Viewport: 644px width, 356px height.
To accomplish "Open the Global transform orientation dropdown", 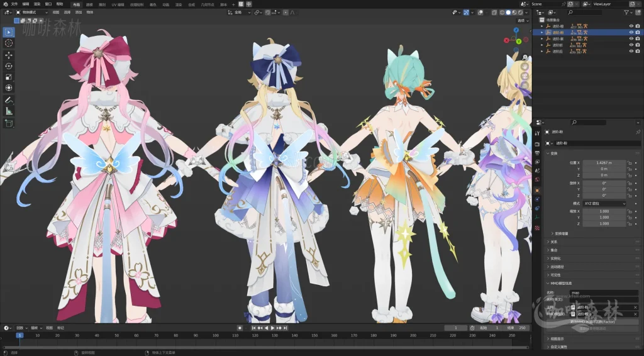I will [x=240, y=13].
